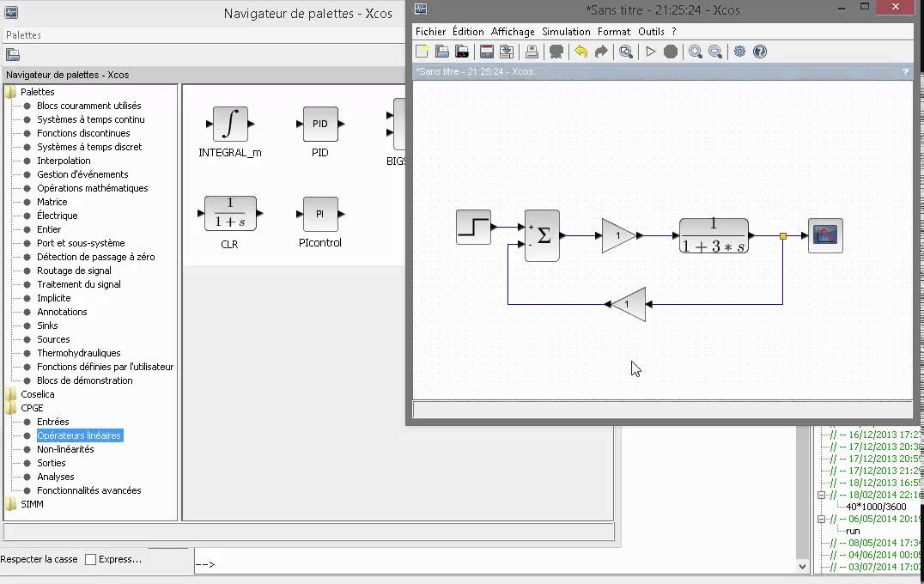The height and width of the screenshot is (584, 924).
Task: Select the CLR transfer function palette block
Action: tap(230, 213)
